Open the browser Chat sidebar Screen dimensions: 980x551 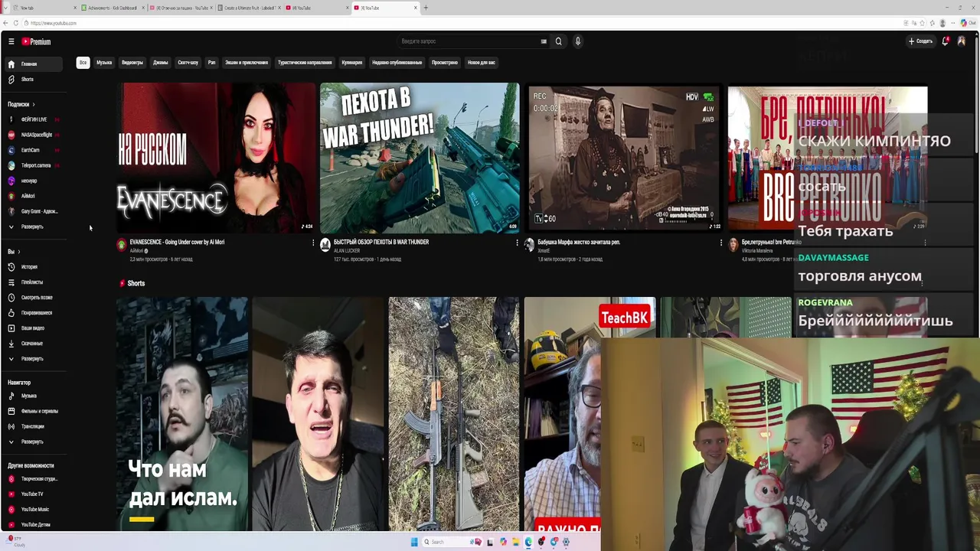[969, 23]
